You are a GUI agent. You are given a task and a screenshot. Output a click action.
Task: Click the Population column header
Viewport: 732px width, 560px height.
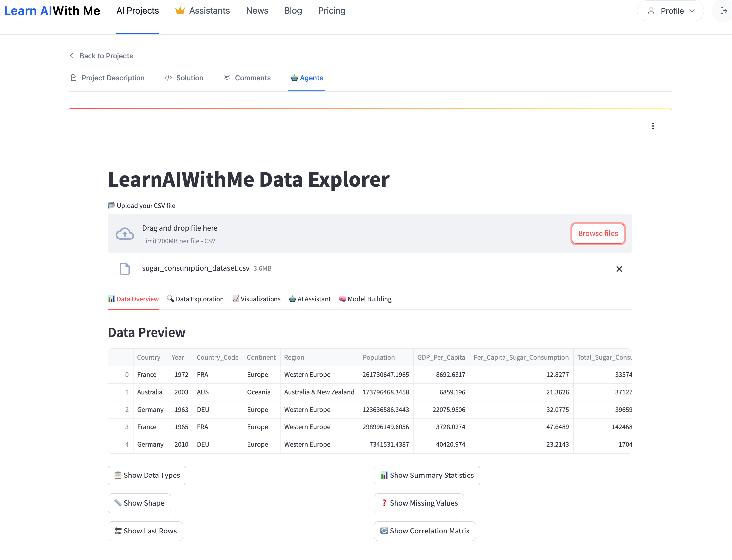click(379, 357)
